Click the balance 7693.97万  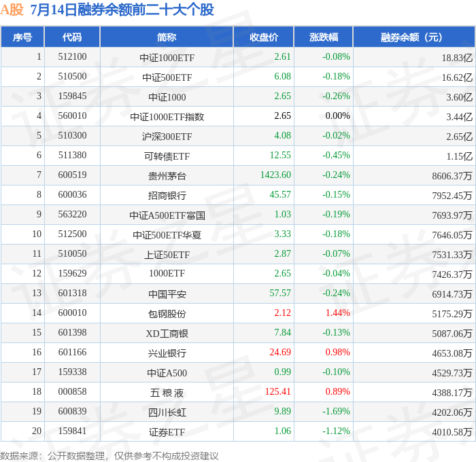(x=452, y=215)
